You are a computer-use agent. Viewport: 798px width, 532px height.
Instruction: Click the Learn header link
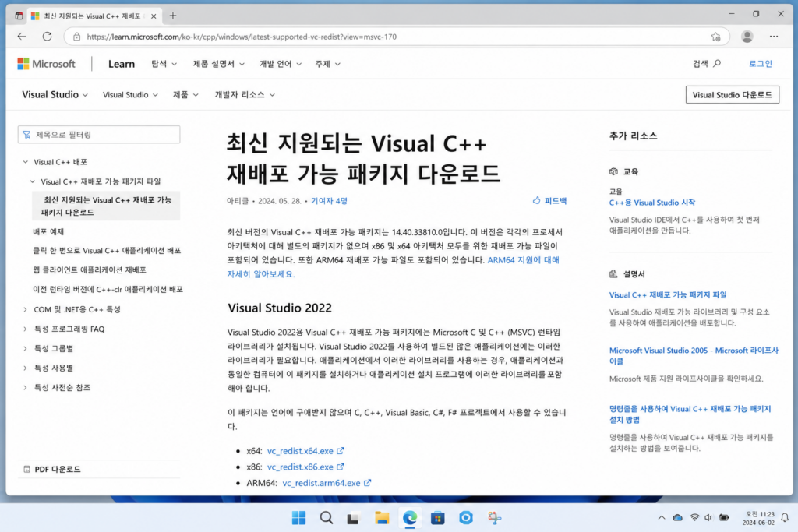(121, 64)
